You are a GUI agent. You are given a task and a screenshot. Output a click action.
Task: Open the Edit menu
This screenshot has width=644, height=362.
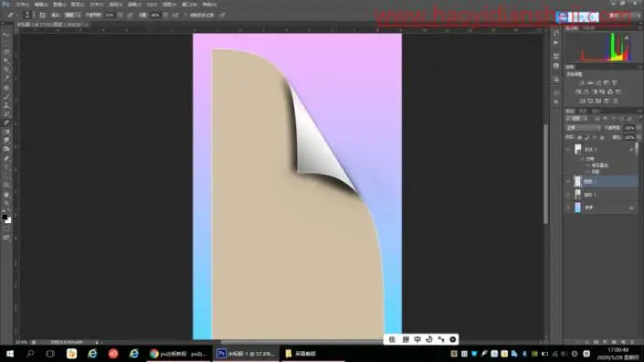coord(41,5)
